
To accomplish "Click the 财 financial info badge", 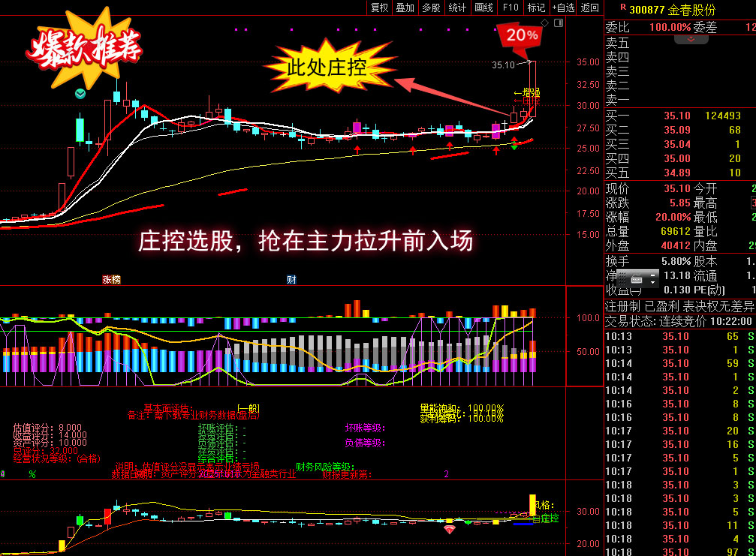I will [291, 280].
